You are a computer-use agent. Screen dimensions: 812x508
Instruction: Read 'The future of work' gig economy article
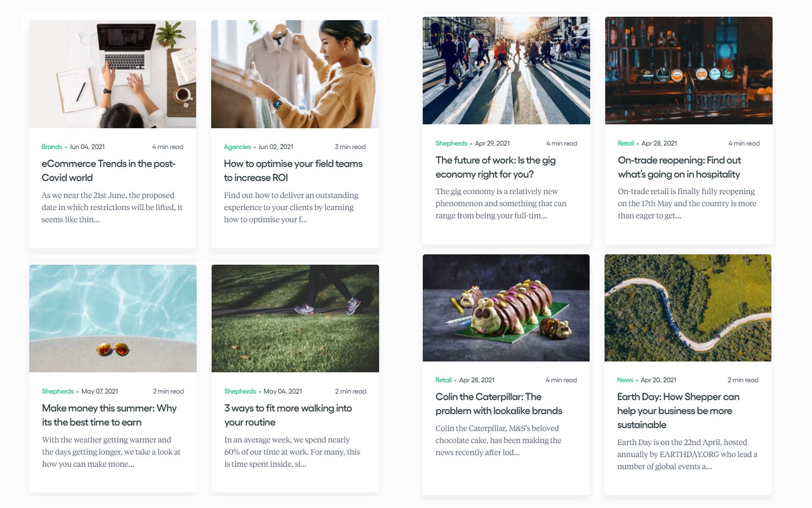click(495, 167)
